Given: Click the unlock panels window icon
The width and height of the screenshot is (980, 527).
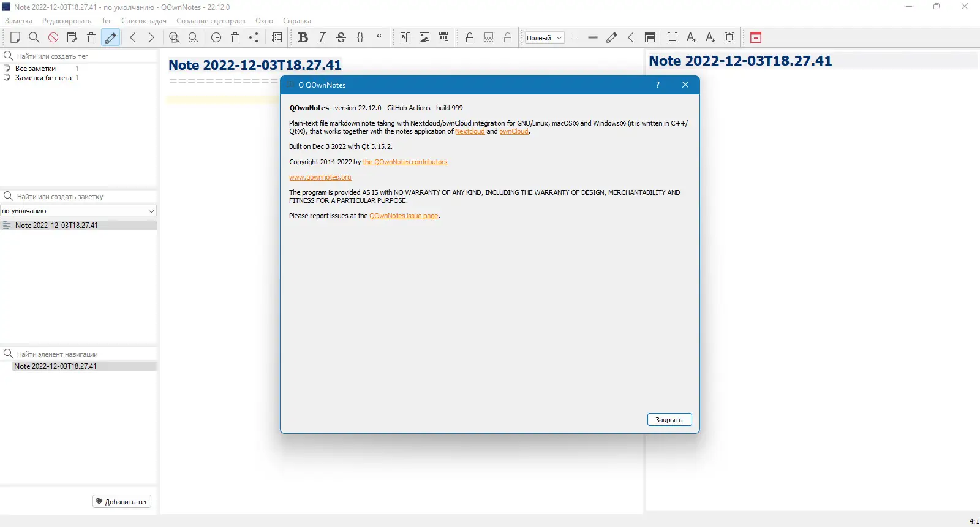Looking at the screenshot, I should coord(650,37).
